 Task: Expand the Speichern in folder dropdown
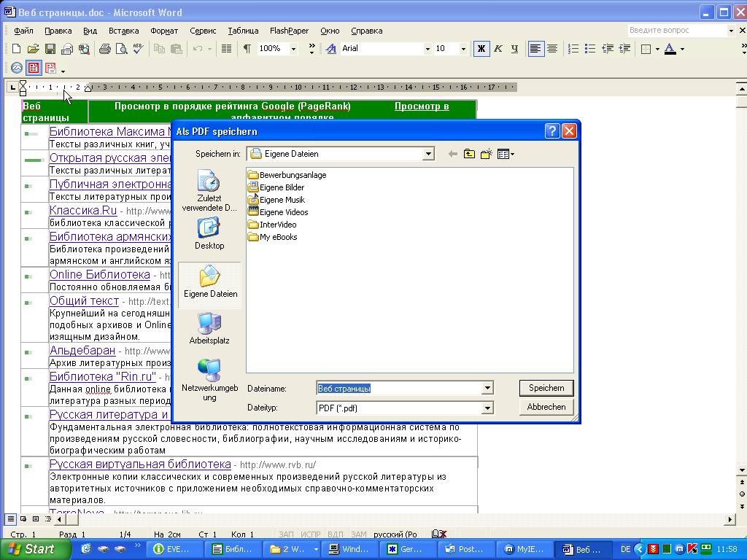427,154
